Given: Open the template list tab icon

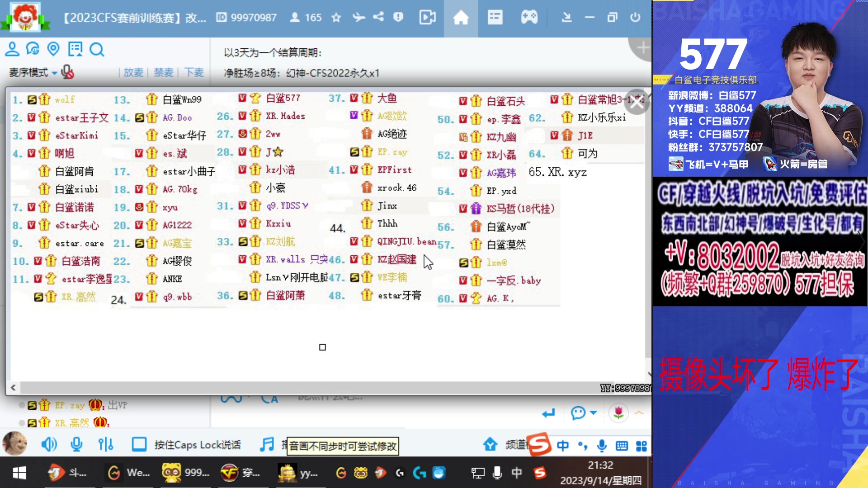Looking at the screenshot, I should pyautogui.click(x=495, y=18).
